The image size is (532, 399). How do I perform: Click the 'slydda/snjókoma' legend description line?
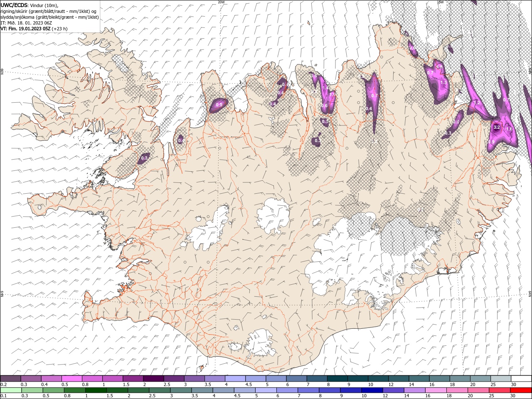coord(50,17)
